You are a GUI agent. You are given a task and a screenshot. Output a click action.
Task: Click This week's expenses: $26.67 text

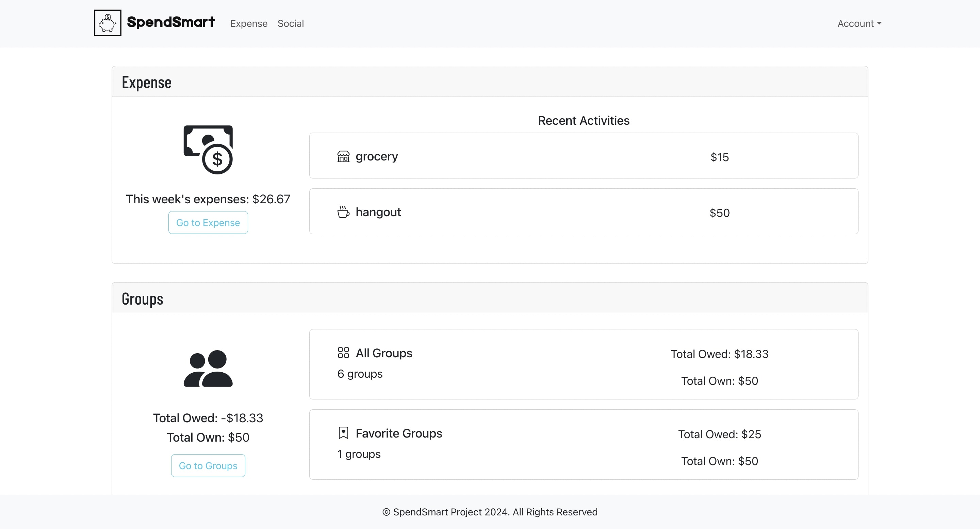click(x=208, y=199)
